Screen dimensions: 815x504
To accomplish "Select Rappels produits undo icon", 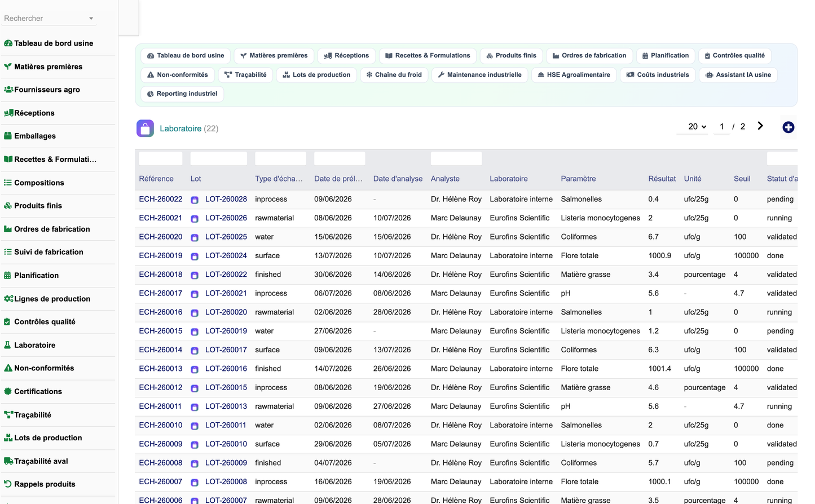I will (x=8, y=484).
